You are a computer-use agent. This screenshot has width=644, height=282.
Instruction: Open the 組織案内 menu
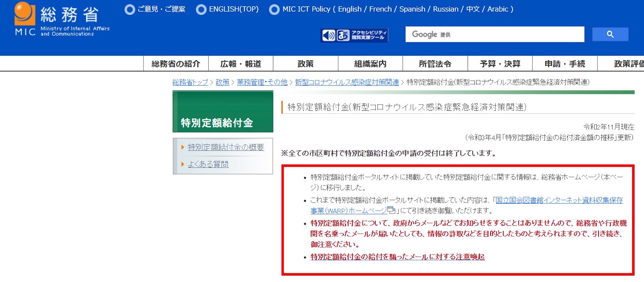tap(370, 64)
